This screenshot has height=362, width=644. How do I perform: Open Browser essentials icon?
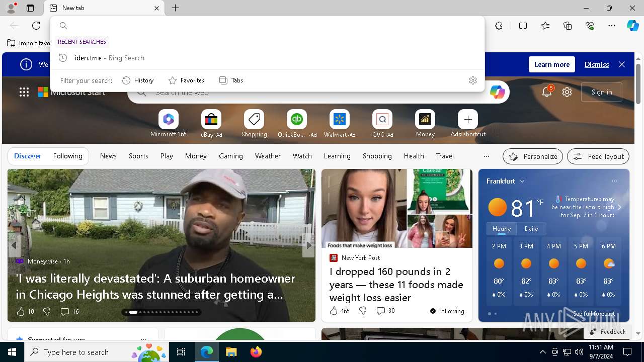590,26
